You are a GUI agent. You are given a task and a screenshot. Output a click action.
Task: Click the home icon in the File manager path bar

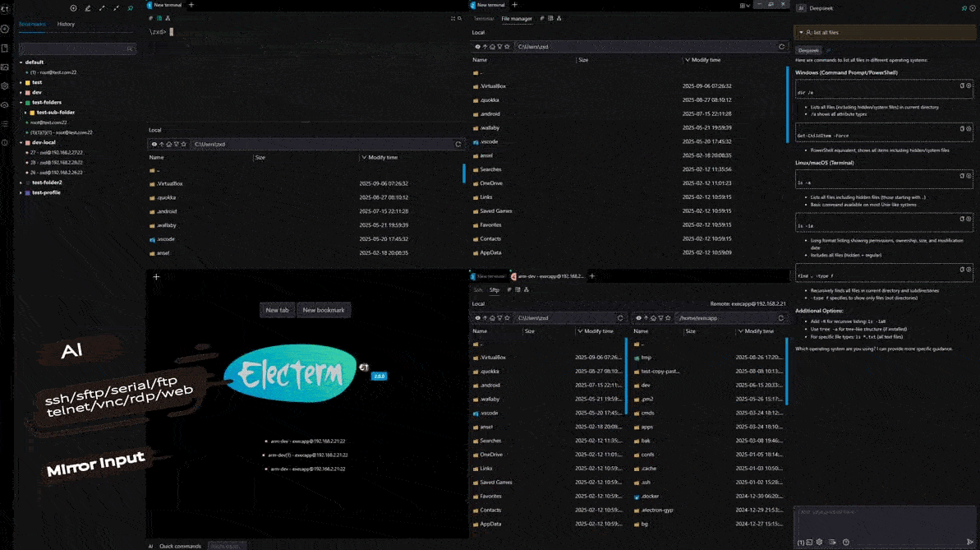(493, 46)
